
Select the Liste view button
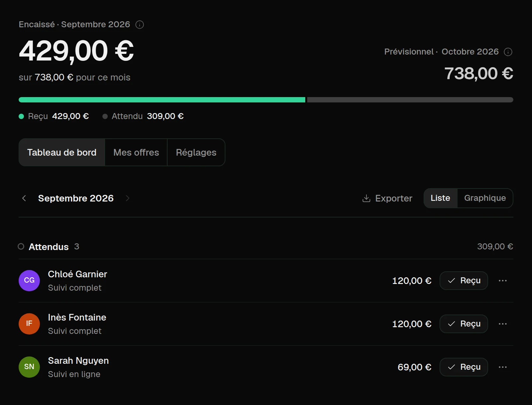[441, 198]
